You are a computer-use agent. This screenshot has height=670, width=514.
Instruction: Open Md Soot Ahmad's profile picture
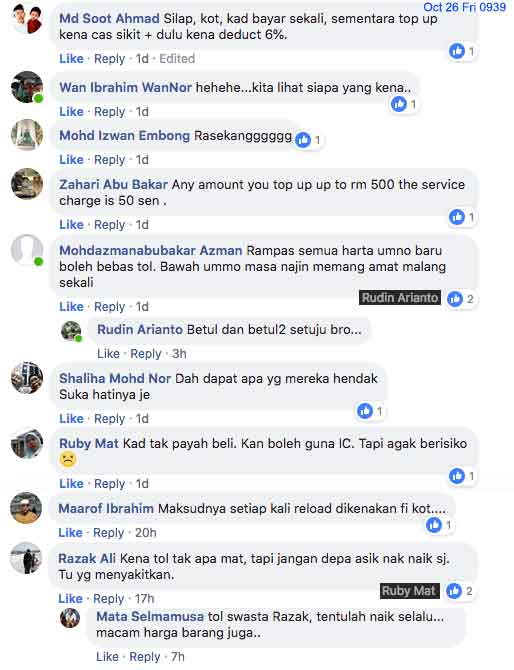[x=27, y=19]
